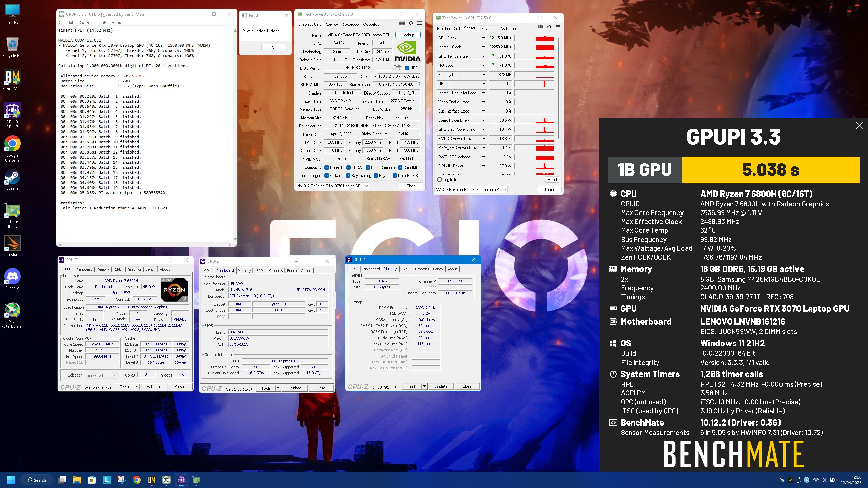The height and width of the screenshot is (488, 868).
Task: Open Steam desktop shortcut
Action: [x=13, y=180]
